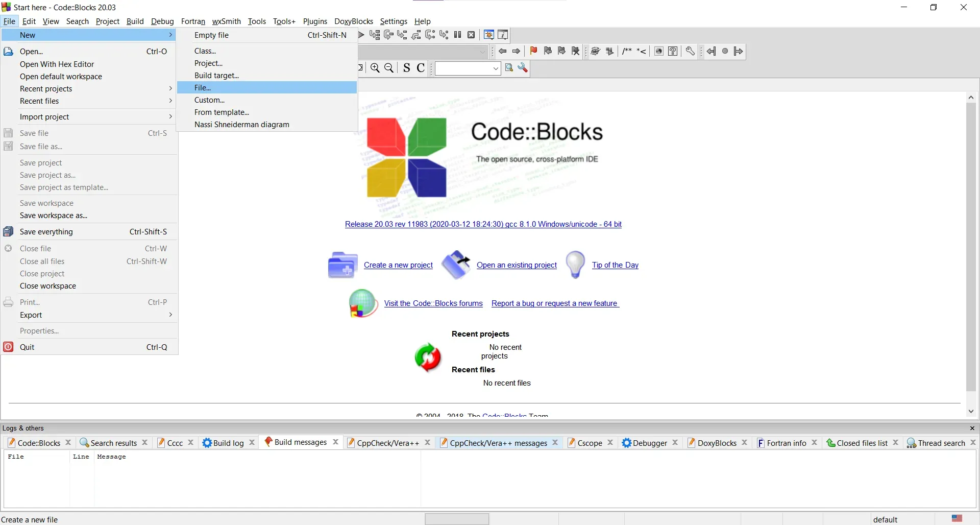This screenshot has width=980, height=525.
Task: Click the DoxyBlocks extract documentation icon
Action: [609, 51]
